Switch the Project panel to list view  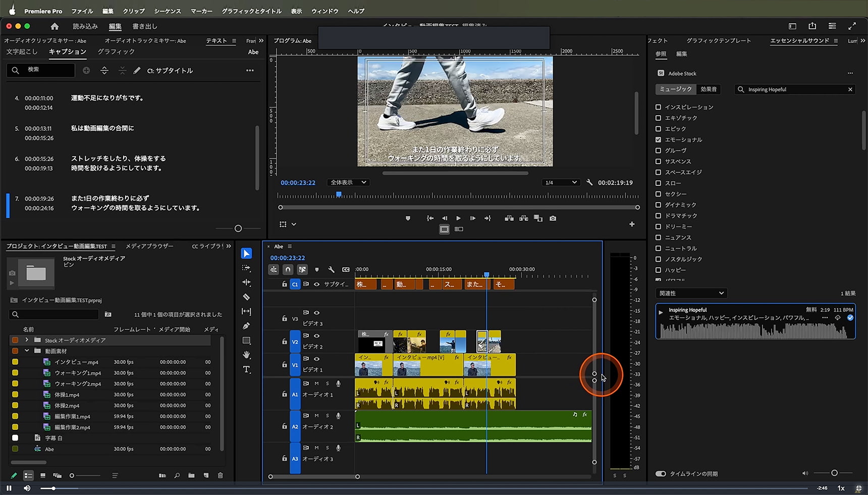(x=28, y=475)
